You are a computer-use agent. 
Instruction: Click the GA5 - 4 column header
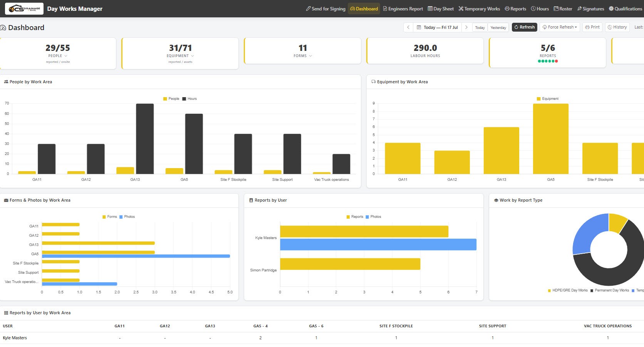pos(260,326)
